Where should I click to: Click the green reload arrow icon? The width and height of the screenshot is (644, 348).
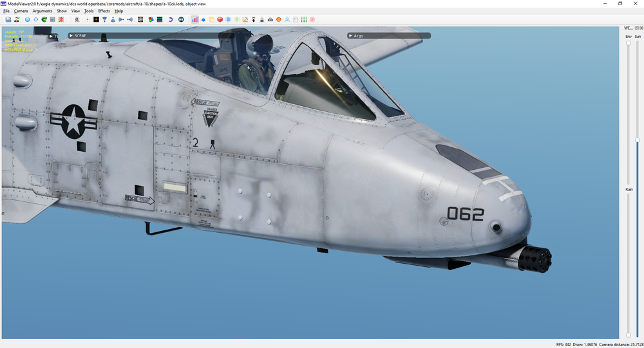pyautogui.click(x=44, y=19)
